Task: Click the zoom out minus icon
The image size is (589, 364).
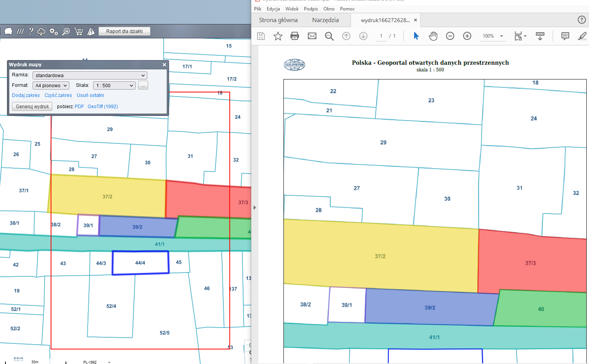Action: 450,36
